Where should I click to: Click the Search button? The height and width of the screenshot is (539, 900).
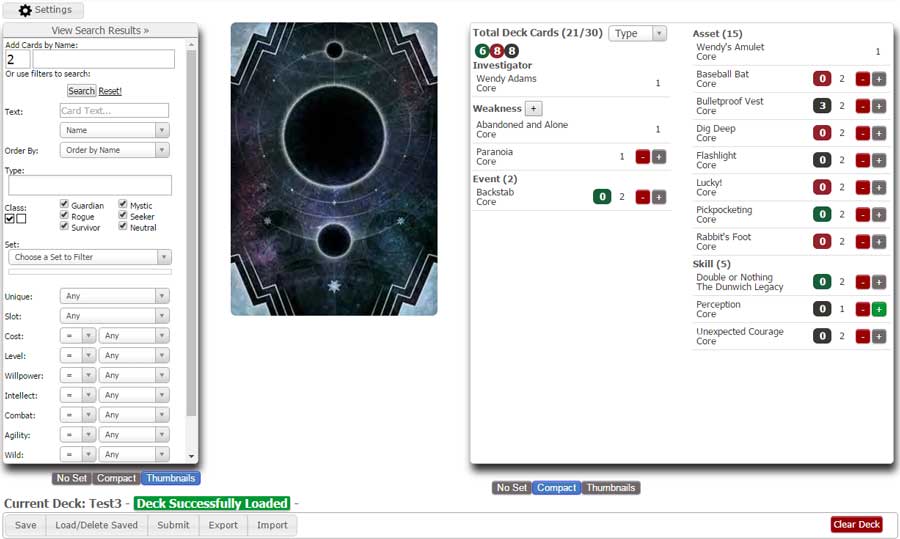(82, 91)
